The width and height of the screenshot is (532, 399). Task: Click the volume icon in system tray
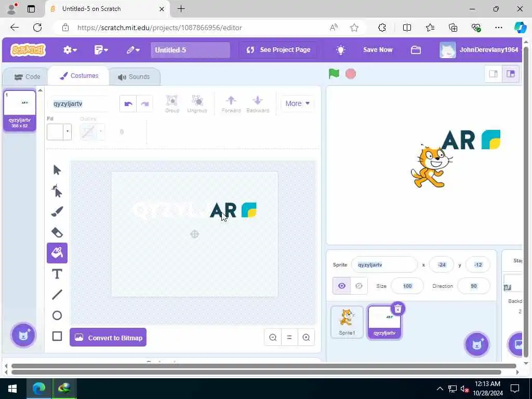[464, 389]
